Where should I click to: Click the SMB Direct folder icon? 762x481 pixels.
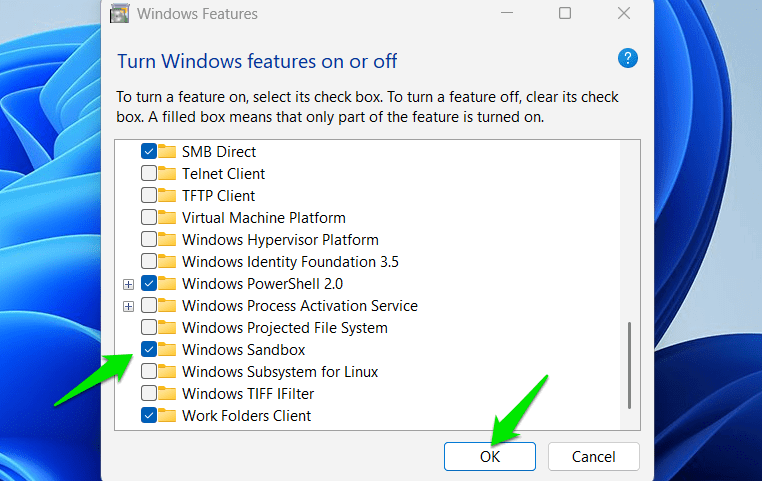167,152
